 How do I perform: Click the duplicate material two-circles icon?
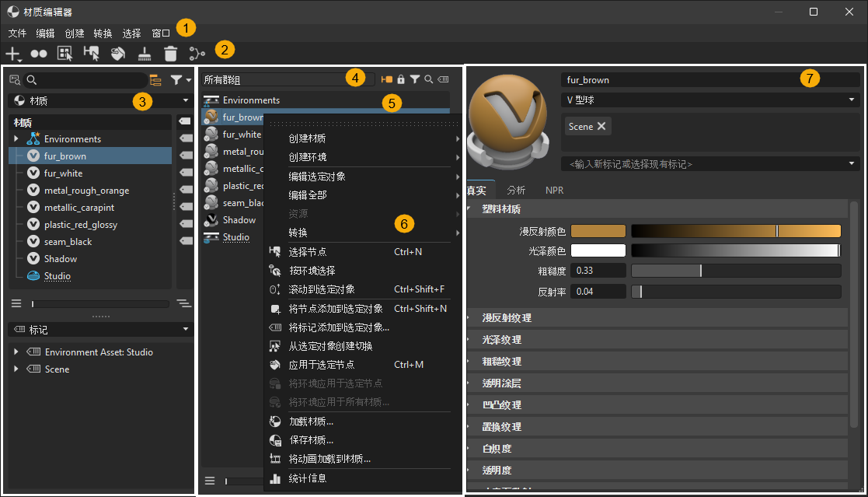38,54
